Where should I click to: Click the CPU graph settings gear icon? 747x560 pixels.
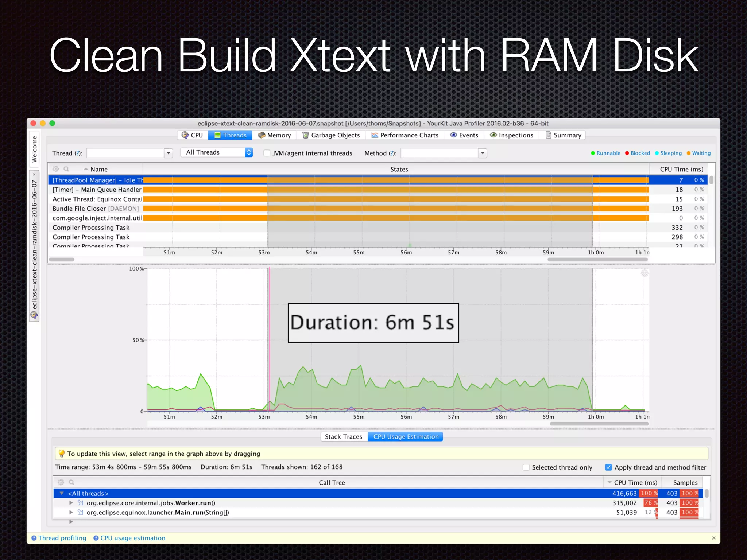click(x=645, y=273)
